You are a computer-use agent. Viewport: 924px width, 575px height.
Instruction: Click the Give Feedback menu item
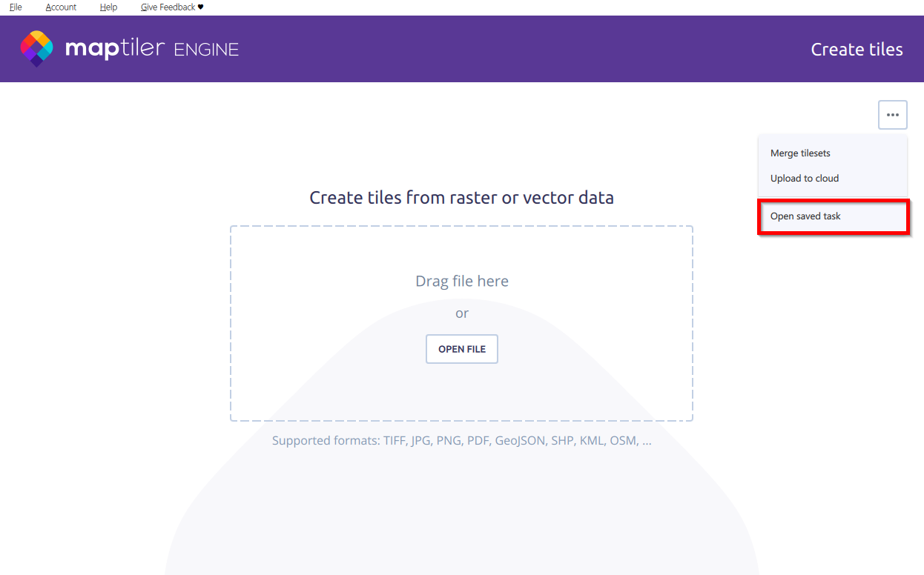168,7
